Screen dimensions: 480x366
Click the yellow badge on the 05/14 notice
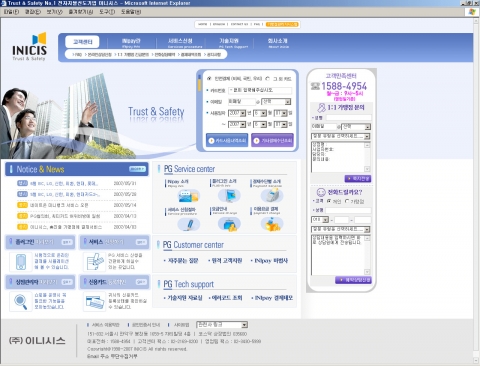tap(22, 205)
